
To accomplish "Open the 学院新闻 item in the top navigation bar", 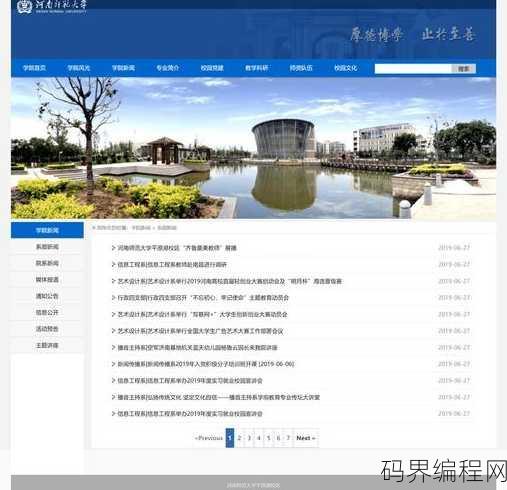I will pos(123,68).
